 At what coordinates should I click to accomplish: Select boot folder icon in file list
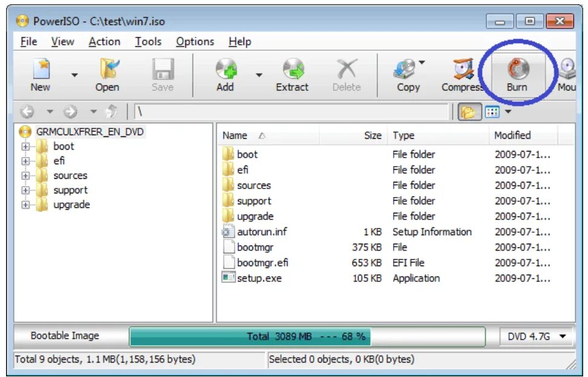click(228, 155)
